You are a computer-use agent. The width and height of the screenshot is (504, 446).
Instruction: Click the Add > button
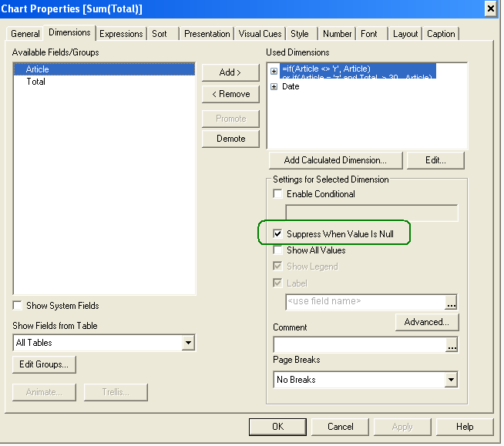coord(230,72)
